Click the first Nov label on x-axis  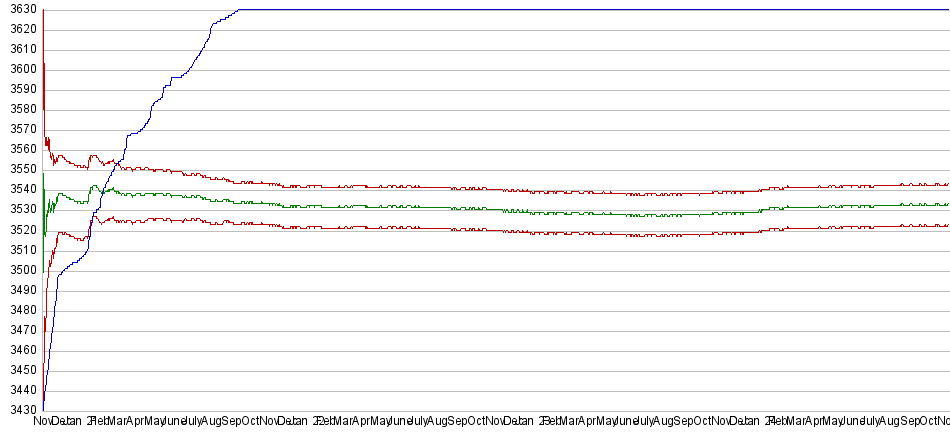(x=43, y=422)
